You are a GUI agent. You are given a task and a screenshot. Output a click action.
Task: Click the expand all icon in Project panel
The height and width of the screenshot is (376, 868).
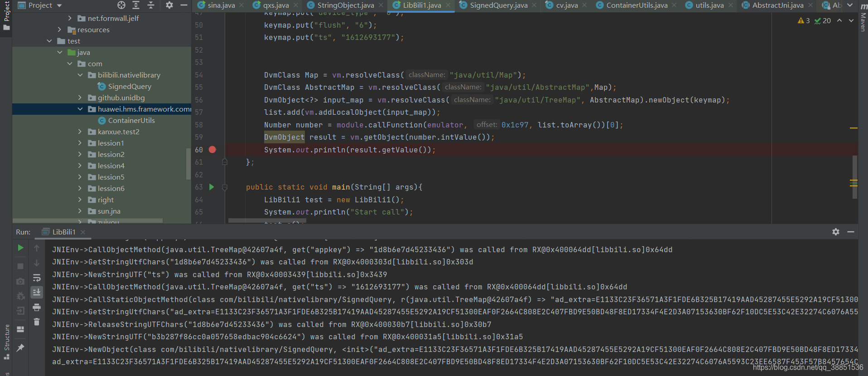tap(136, 5)
